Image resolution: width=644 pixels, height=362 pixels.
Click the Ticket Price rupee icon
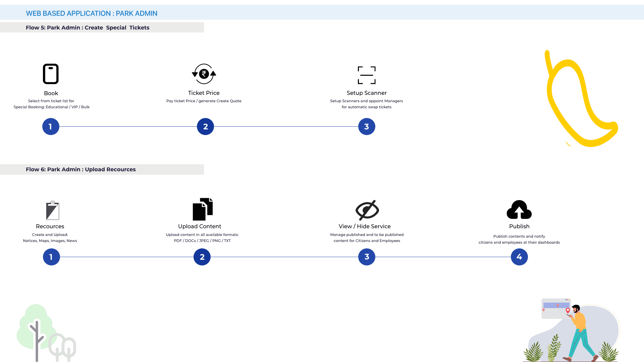pos(204,74)
